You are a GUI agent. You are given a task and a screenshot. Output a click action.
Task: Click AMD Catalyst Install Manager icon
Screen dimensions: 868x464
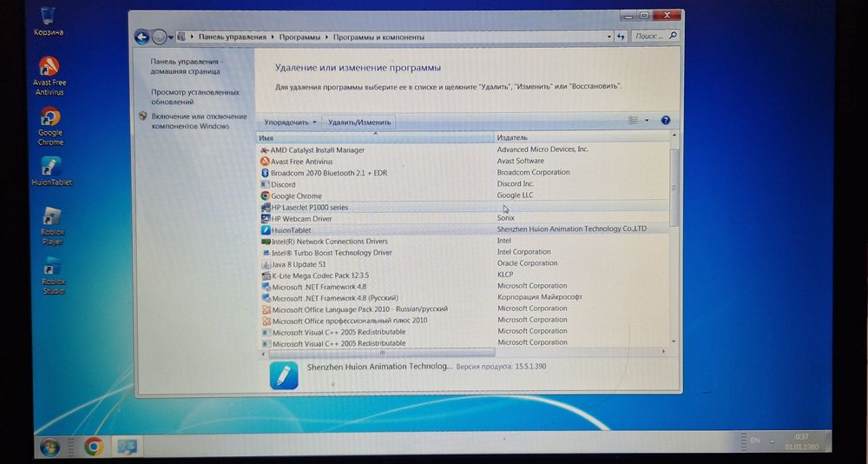(265, 150)
